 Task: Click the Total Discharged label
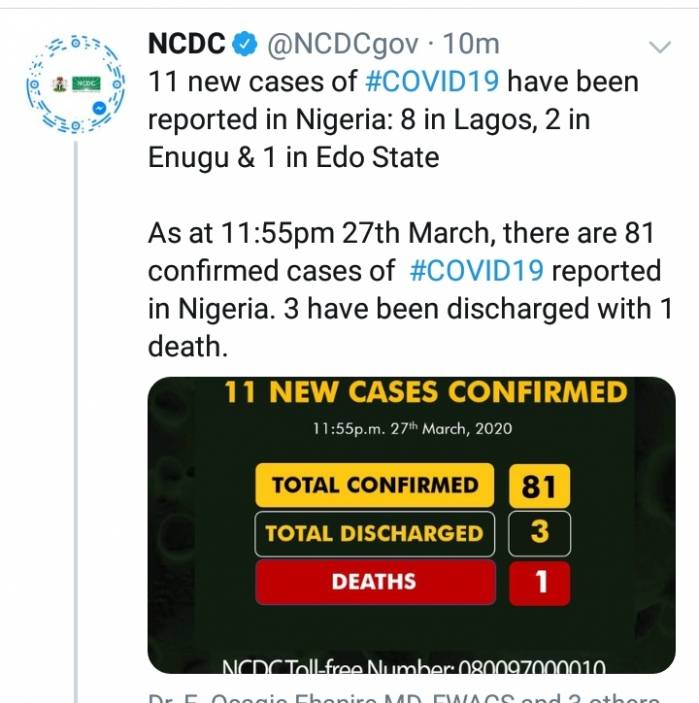coord(375,534)
